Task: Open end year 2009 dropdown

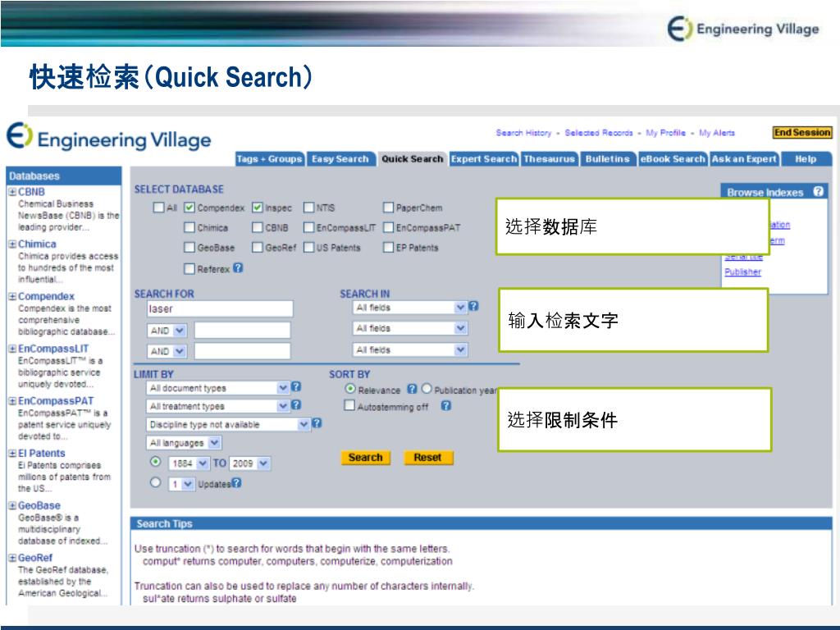Action: coord(249,463)
